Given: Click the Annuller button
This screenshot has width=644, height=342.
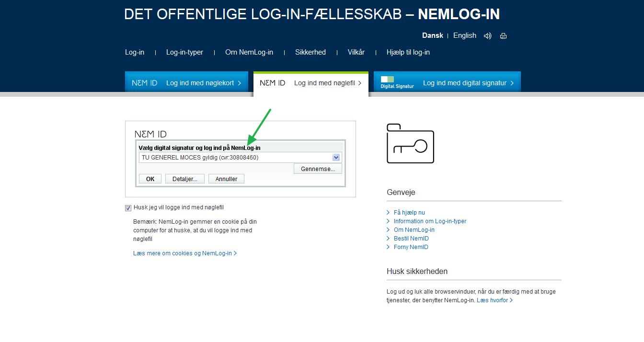Looking at the screenshot, I should [226, 179].
